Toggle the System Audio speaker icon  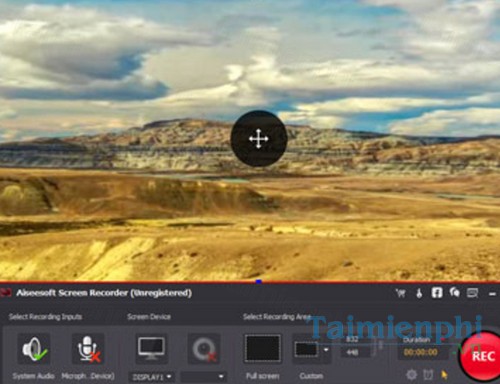tap(34, 349)
